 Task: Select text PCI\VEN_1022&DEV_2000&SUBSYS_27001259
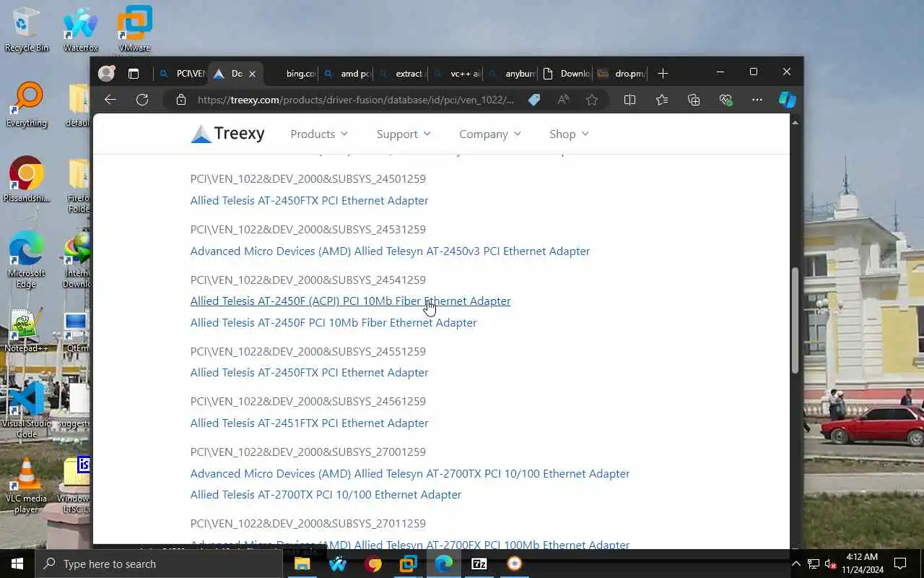point(308,452)
